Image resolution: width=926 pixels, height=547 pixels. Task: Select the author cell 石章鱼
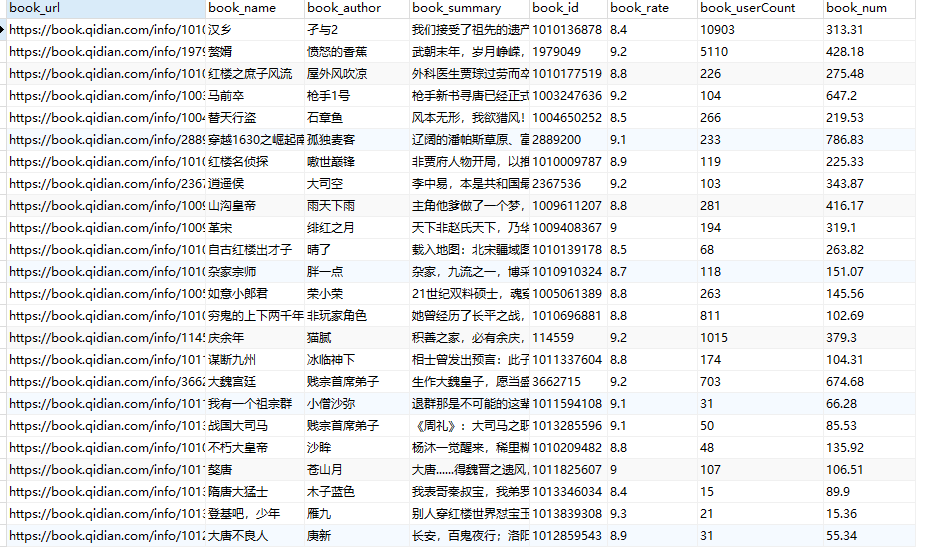pos(357,118)
